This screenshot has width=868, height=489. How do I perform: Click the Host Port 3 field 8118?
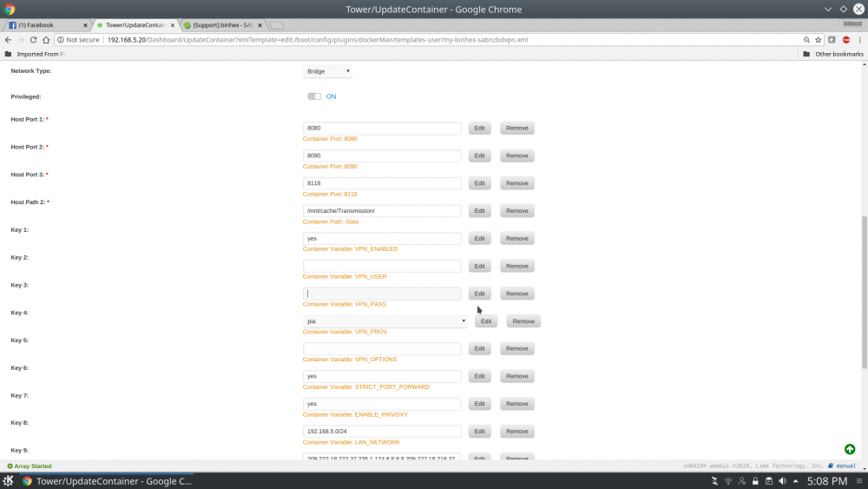pyautogui.click(x=382, y=183)
